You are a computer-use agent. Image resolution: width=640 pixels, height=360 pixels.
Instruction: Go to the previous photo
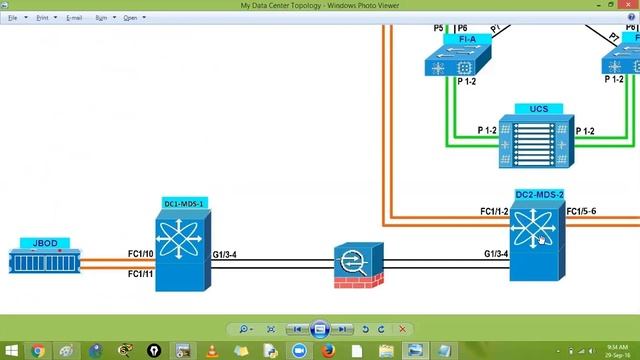pyautogui.click(x=297, y=329)
